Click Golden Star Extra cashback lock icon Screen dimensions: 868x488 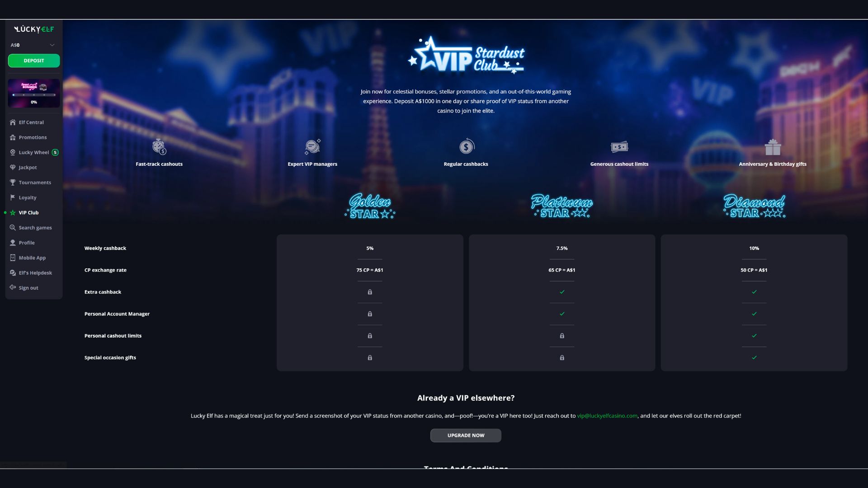pyautogui.click(x=370, y=292)
